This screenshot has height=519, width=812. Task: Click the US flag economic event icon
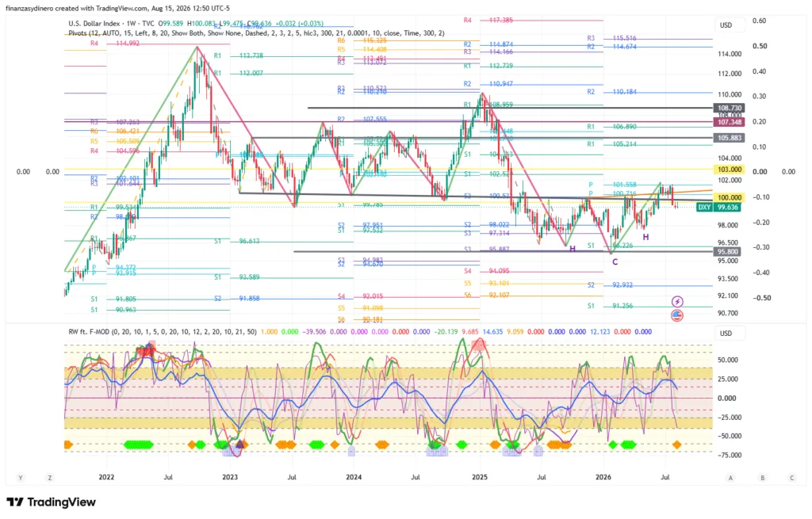(677, 315)
